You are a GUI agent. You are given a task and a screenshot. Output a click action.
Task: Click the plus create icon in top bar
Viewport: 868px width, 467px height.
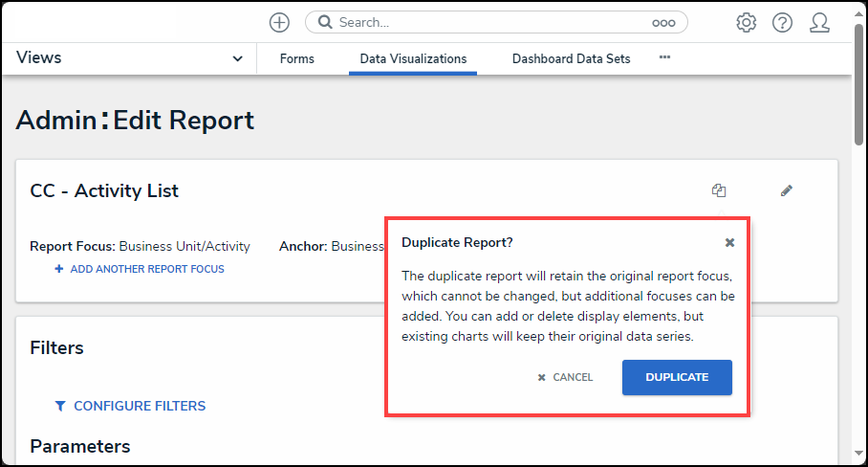pyautogui.click(x=279, y=22)
